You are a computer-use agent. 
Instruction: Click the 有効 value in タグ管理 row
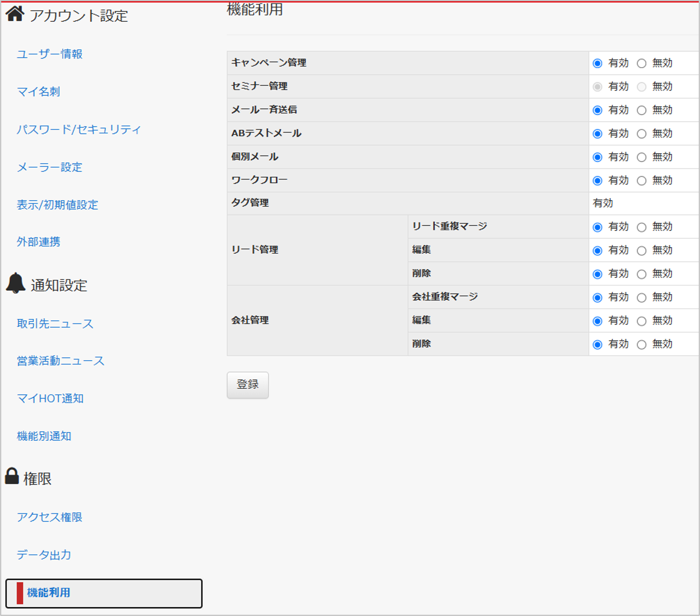tap(603, 203)
